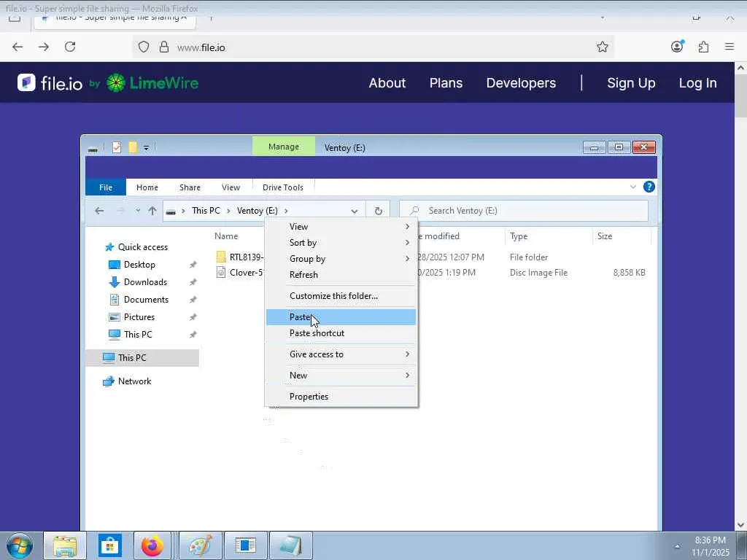
Task: Click the tracking protection shield icon
Action: click(x=144, y=47)
